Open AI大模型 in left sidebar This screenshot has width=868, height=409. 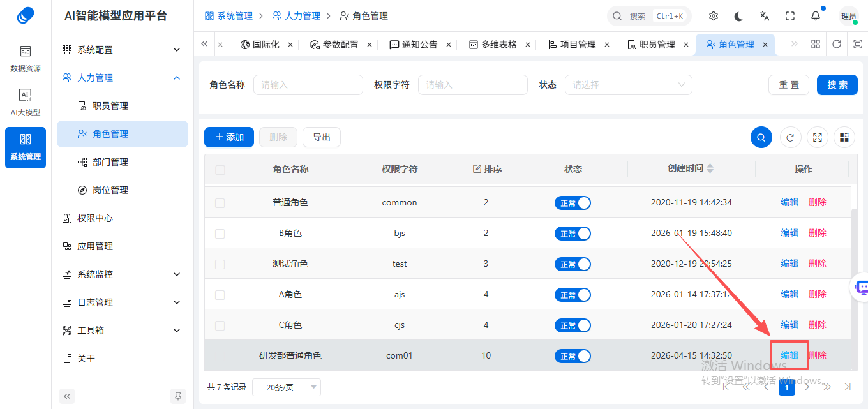[26, 103]
